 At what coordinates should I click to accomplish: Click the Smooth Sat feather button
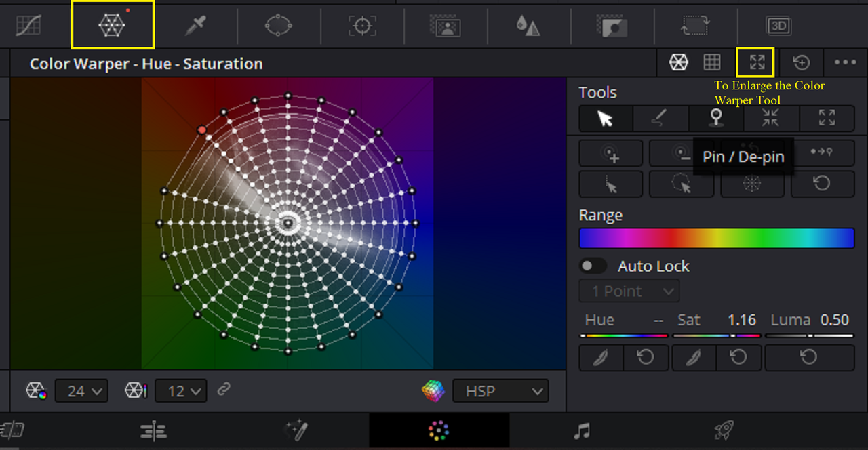(x=694, y=357)
